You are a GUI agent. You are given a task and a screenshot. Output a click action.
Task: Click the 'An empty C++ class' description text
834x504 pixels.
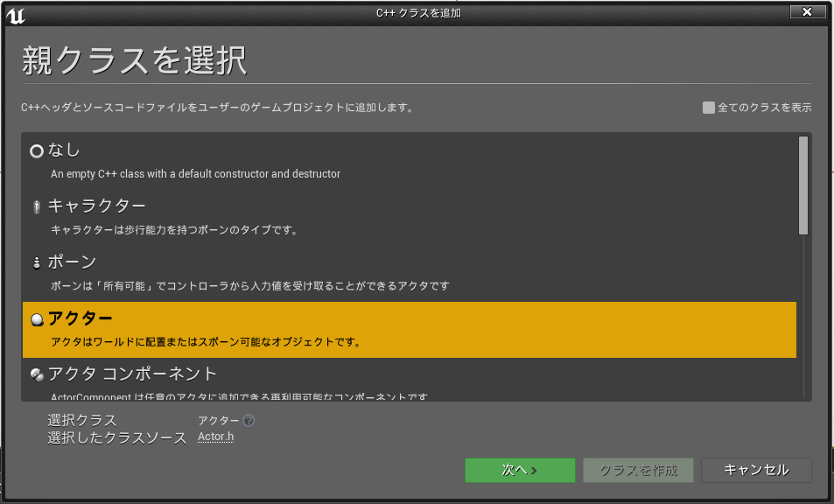(x=195, y=174)
